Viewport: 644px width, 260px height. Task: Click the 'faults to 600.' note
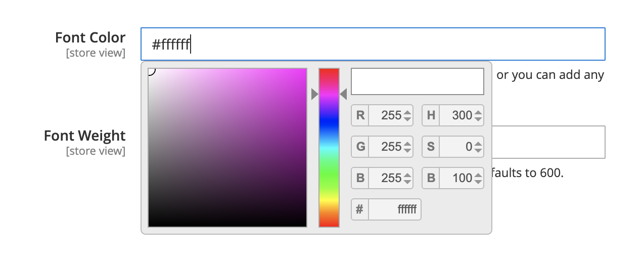pos(527,173)
